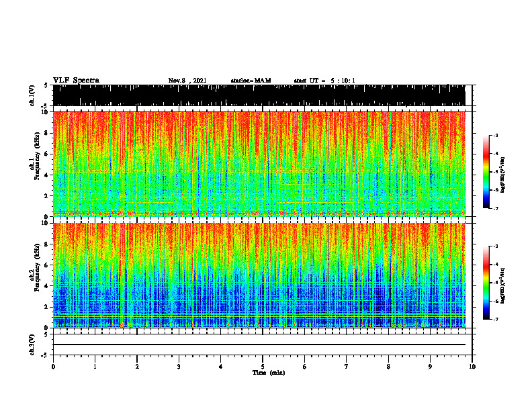532x411 pixels.
Task: Click time axis tick label "6"
Action: coord(305,367)
